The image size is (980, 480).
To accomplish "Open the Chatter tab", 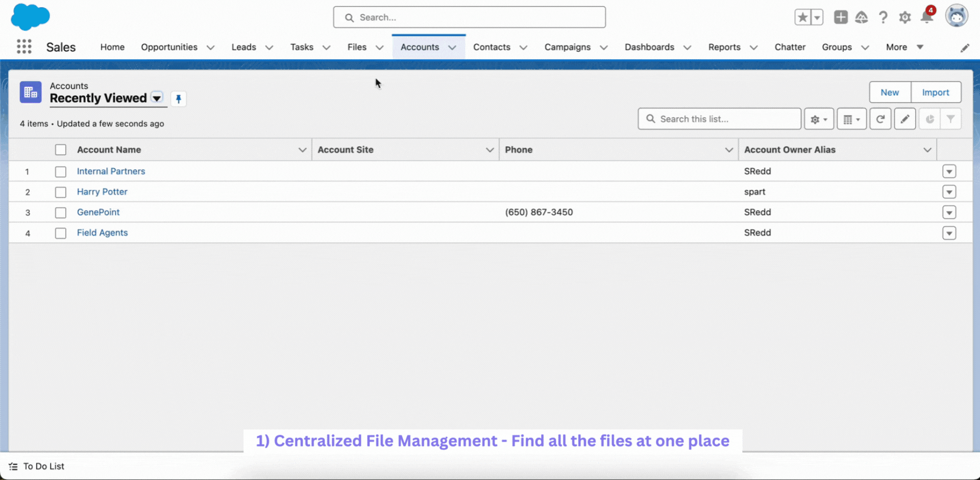I will tap(790, 47).
